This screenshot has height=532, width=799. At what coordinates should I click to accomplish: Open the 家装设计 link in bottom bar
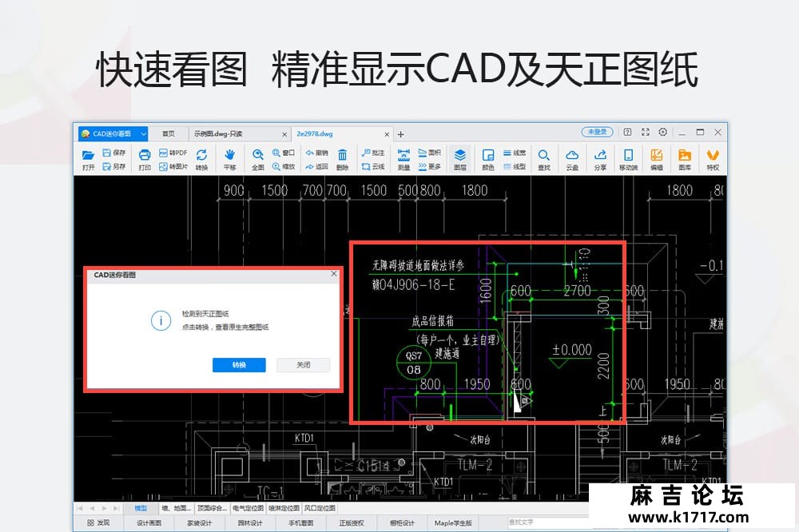[199, 523]
